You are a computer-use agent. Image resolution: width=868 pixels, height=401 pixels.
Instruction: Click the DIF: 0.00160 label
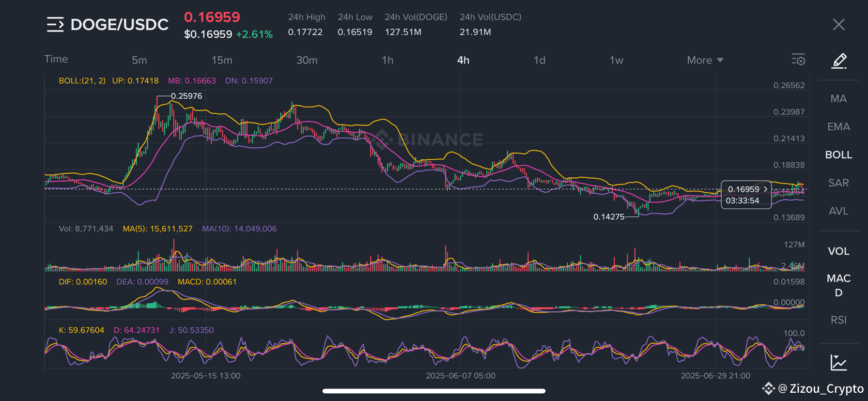coord(83,282)
